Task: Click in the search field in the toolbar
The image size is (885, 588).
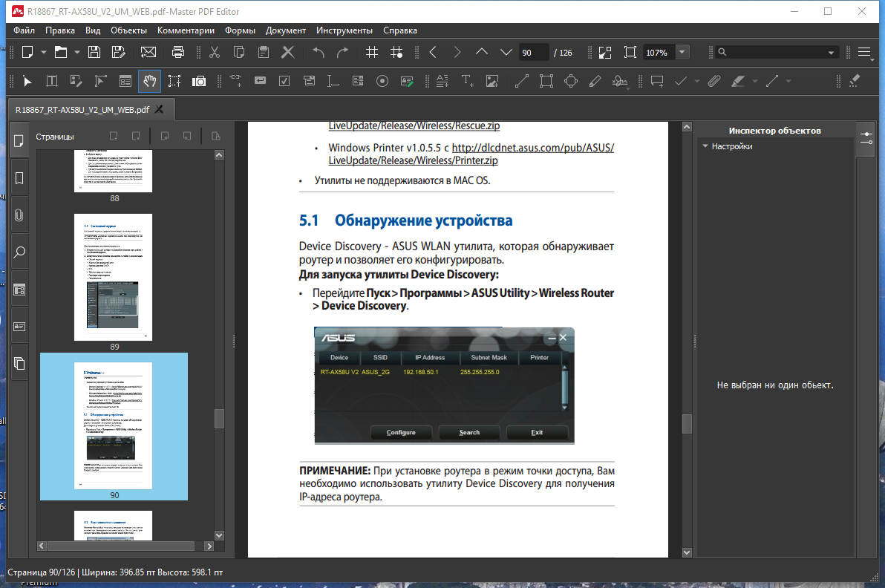Action: tap(777, 53)
